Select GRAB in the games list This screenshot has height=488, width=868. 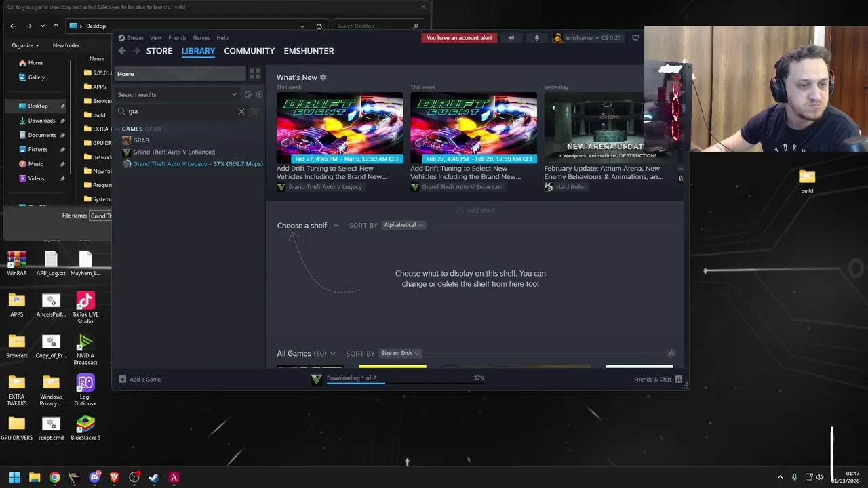click(141, 140)
